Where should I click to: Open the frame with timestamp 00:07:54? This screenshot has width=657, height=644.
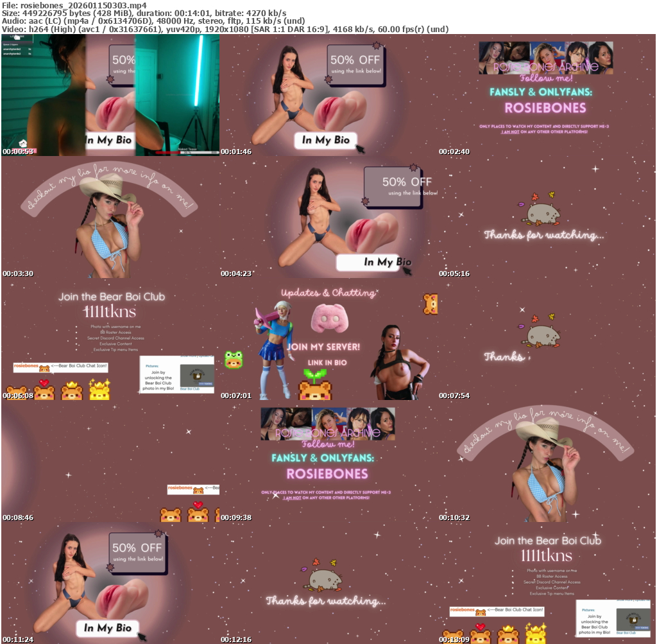(547, 340)
